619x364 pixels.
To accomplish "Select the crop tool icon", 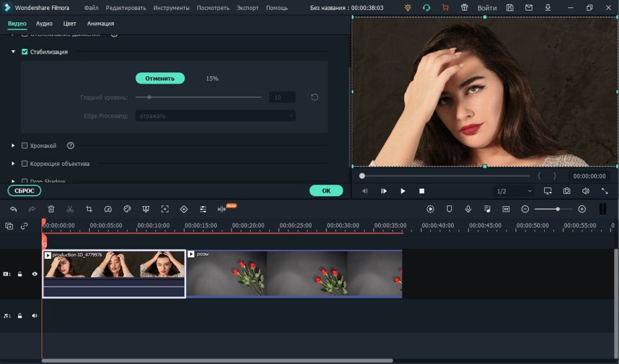I will tap(89, 209).
